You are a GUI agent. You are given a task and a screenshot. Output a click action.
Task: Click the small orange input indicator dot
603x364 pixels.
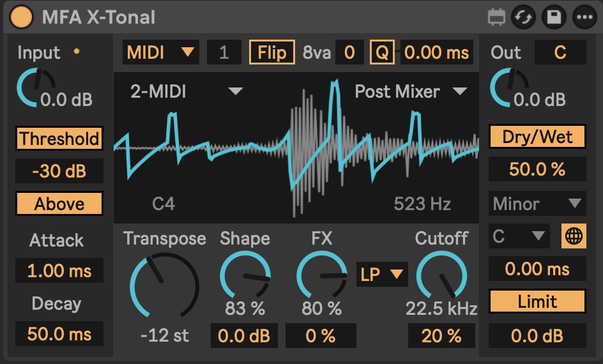click(77, 51)
